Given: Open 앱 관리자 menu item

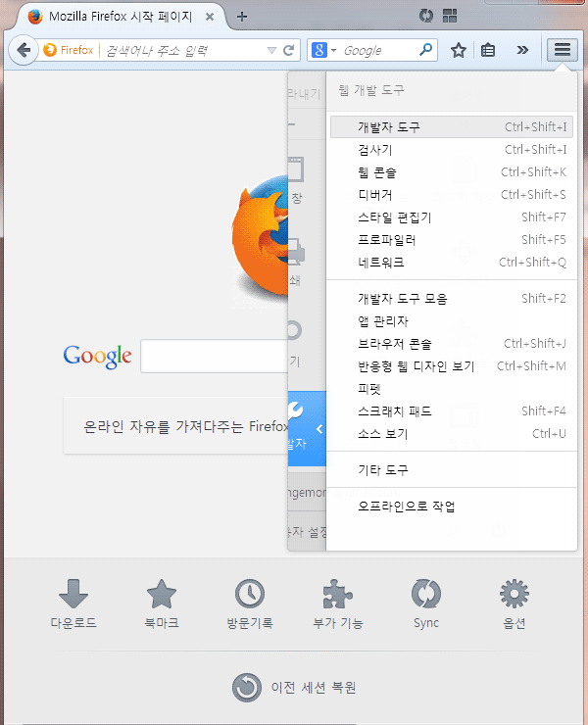Looking at the screenshot, I should 452,321.
